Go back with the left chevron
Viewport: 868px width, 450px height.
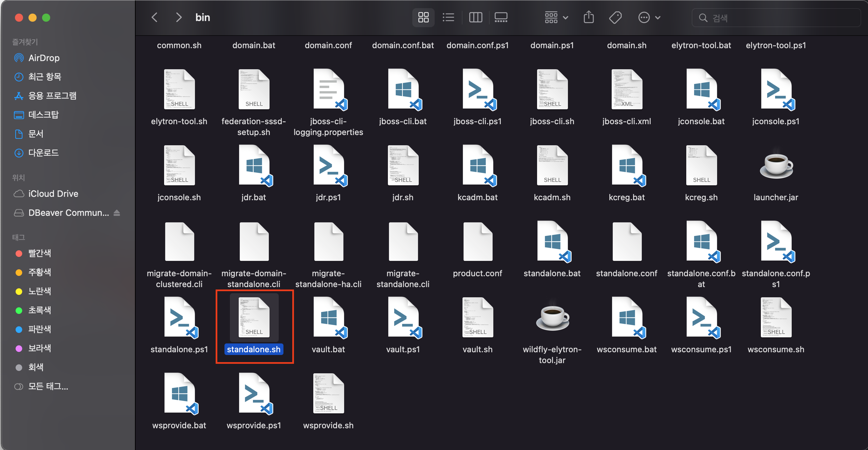point(155,17)
